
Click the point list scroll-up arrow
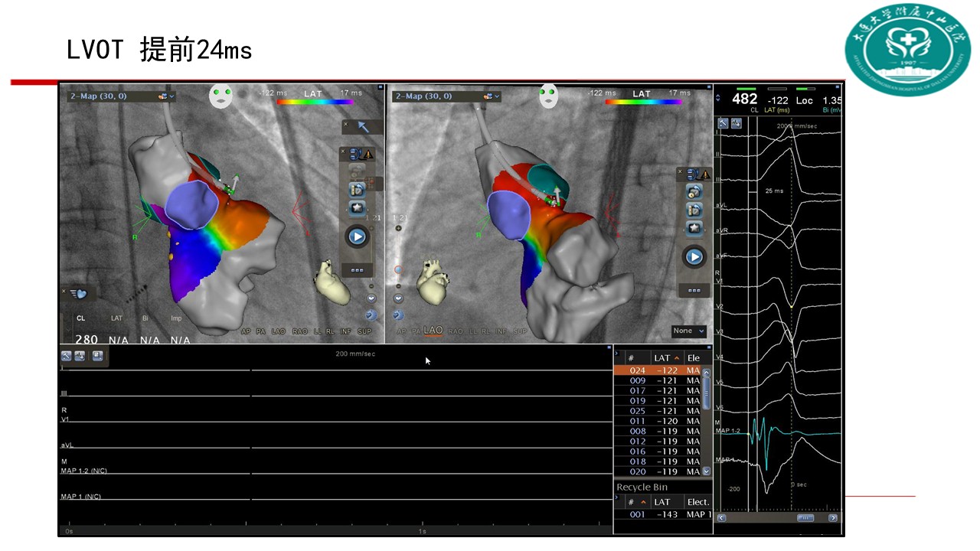(706, 372)
